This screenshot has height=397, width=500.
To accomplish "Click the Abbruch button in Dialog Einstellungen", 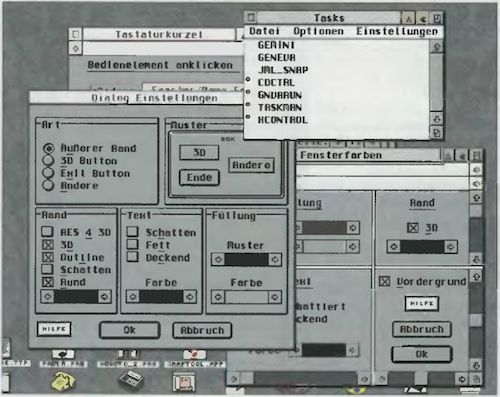I will [x=202, y=330].
